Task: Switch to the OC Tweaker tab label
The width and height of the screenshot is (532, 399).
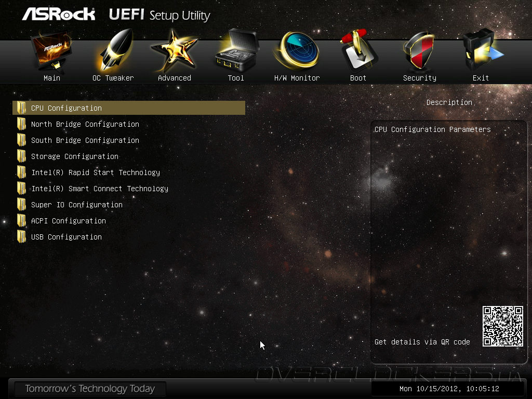Action: click(113, 78)
